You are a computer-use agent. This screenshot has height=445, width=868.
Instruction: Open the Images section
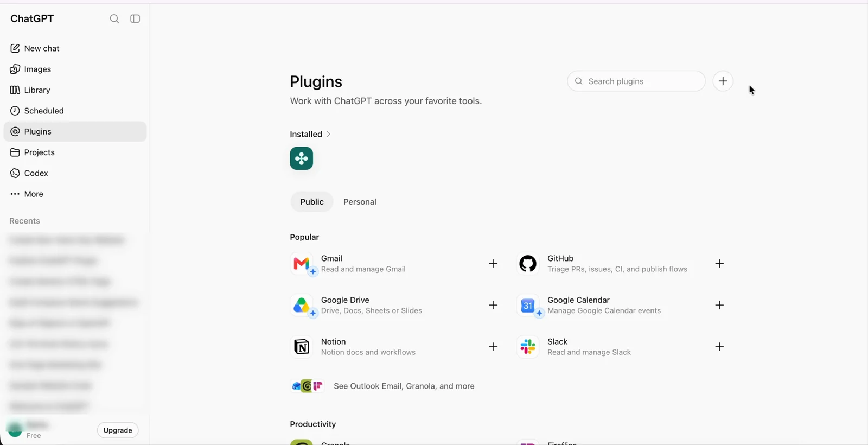[x=75, y=69]
